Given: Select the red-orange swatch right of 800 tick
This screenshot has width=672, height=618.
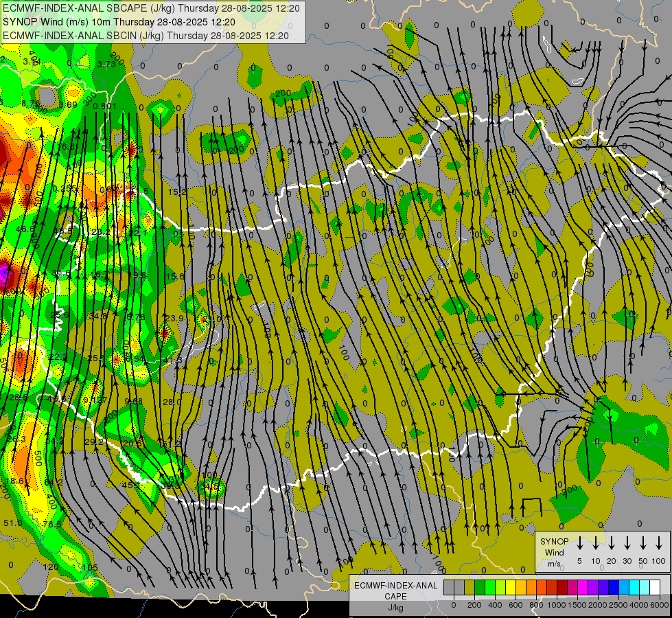Looking at the screenshot, I should coord(542,587).
